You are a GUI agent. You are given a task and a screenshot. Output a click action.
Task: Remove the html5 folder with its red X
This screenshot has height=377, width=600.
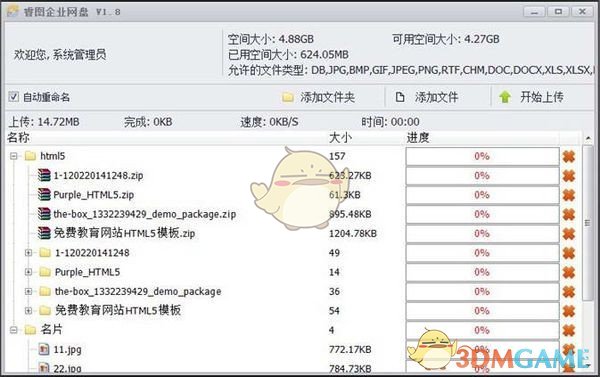(x=569, y=156)
